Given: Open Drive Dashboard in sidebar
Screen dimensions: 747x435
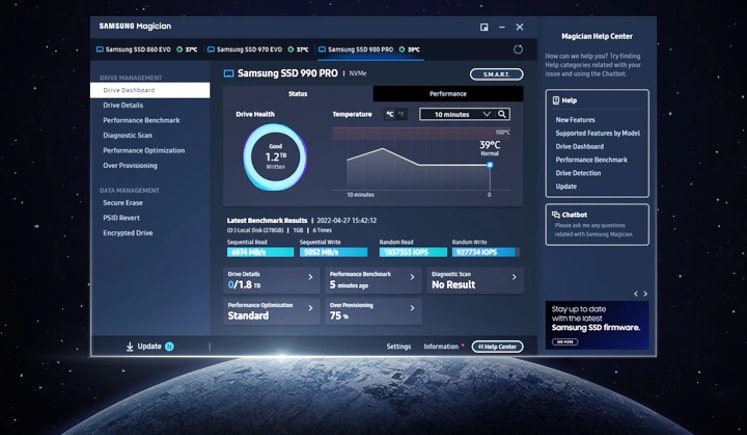Looking at the screenshot, I should tap(150, 90).
